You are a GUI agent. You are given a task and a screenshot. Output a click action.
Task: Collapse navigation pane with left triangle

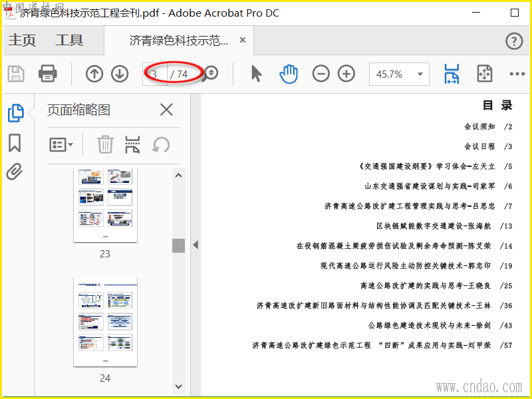(x=196, y=245)
